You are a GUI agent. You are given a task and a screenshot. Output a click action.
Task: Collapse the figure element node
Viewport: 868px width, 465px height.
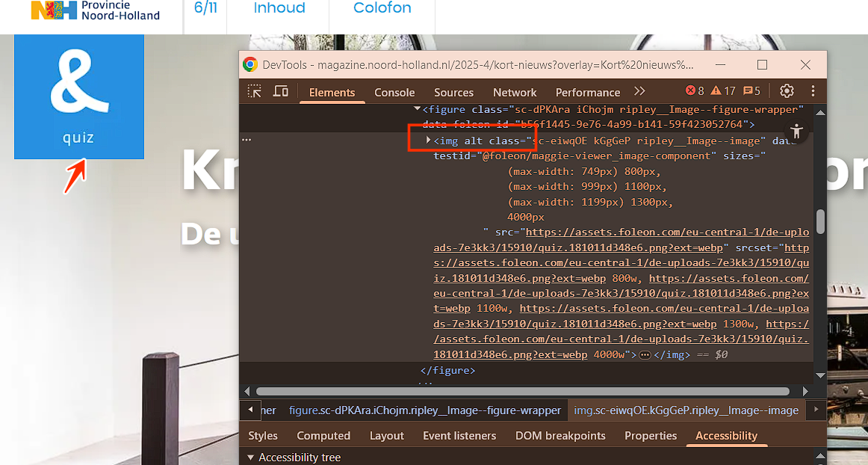click(417, 109)
